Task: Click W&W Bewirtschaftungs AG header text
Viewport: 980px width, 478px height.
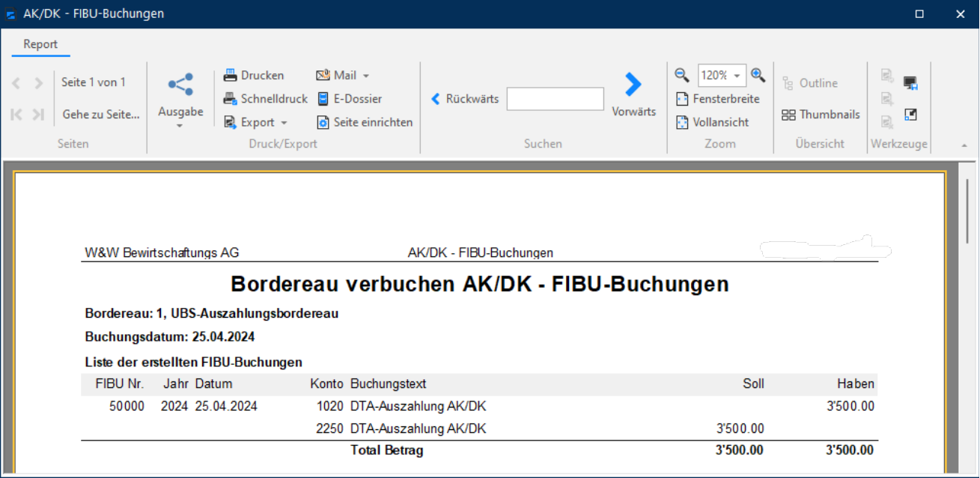Action: coord(162,252)
